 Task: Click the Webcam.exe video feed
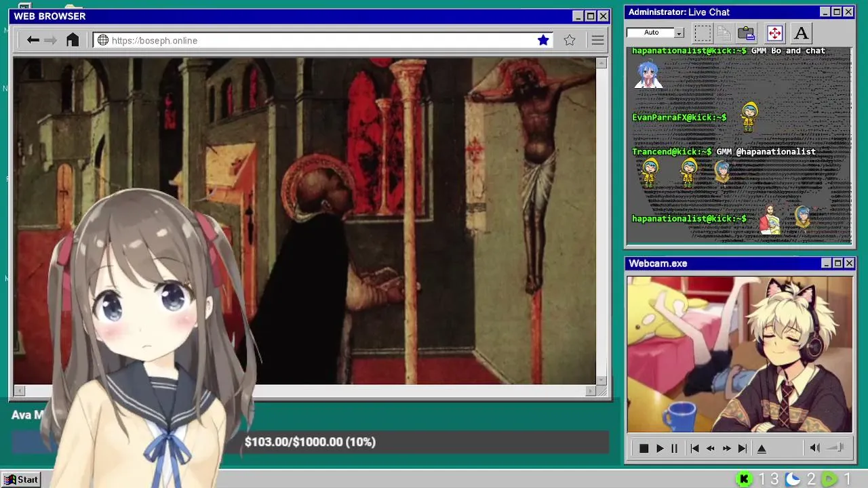point(740,354)
